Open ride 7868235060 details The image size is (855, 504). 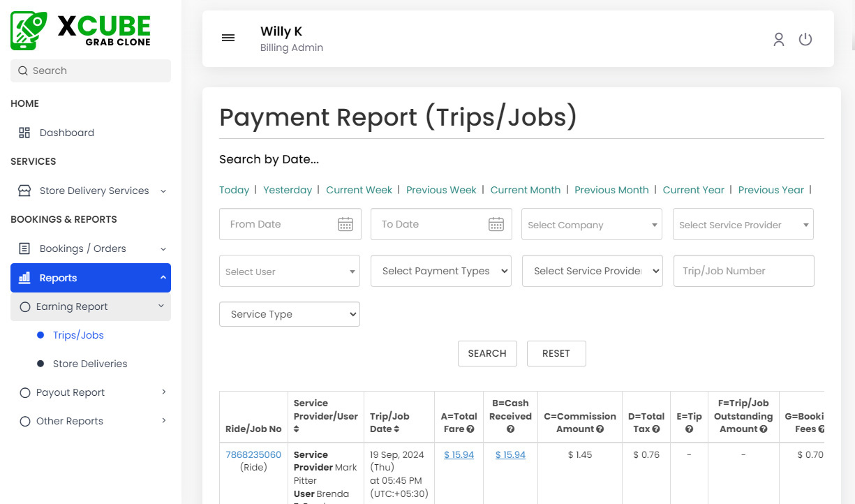252,454
